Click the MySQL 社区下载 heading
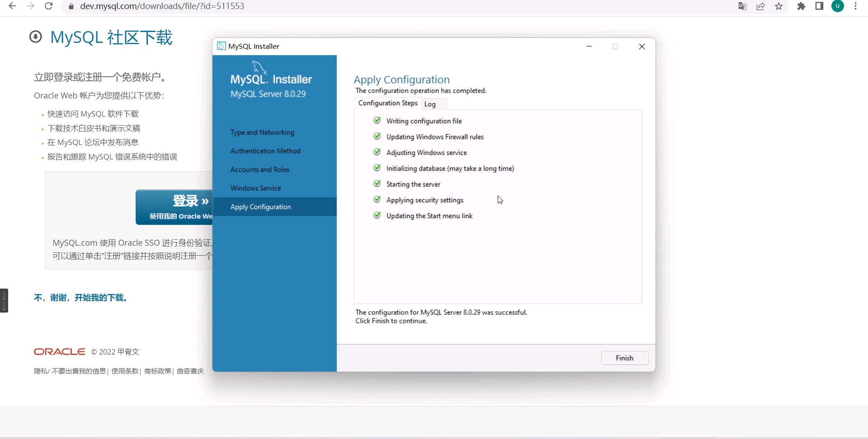Screen dimensions: 868x439 pyautogui.click(x=111, y=37)
